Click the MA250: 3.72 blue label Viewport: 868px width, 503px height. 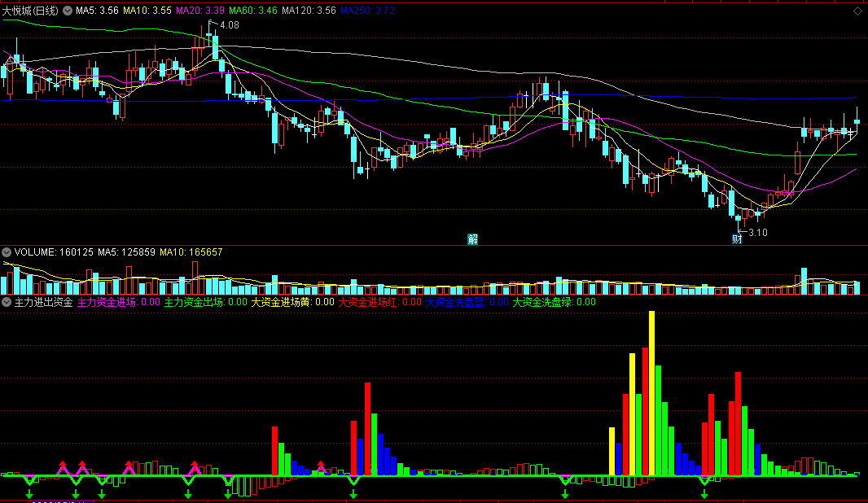pyautogui.click(x=367, y=11)
